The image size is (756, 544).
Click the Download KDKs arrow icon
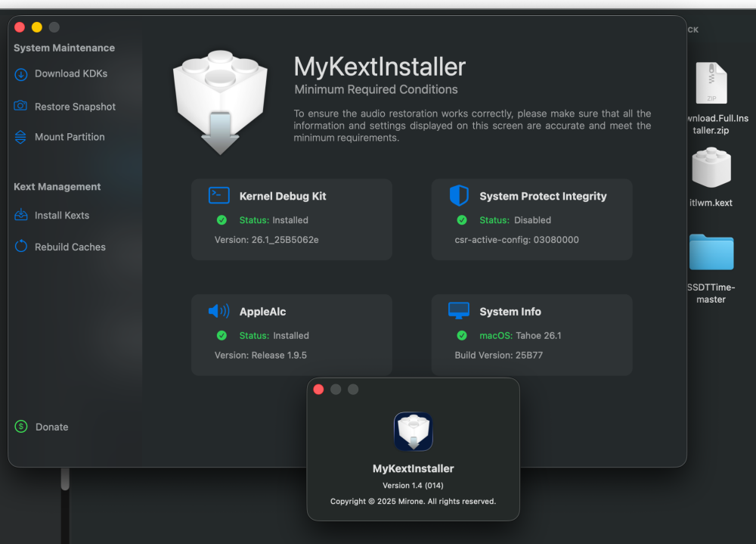[x=20, y=74]
